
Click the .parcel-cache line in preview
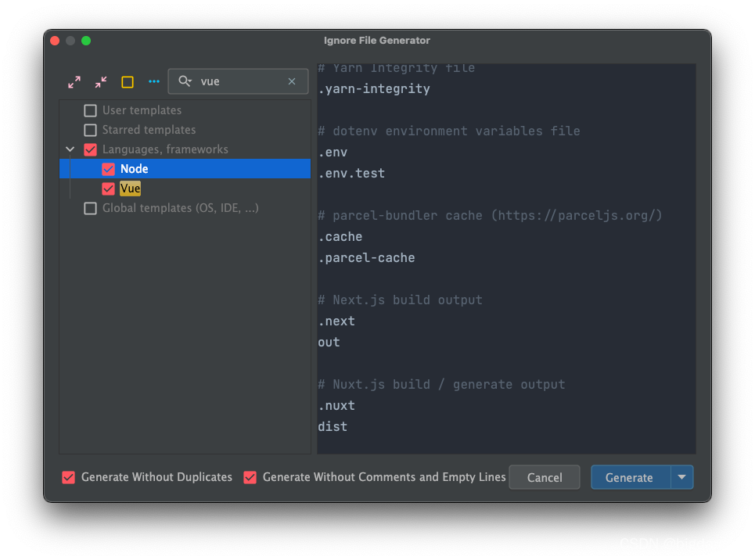pyautogui.click(x=366, y=258)
